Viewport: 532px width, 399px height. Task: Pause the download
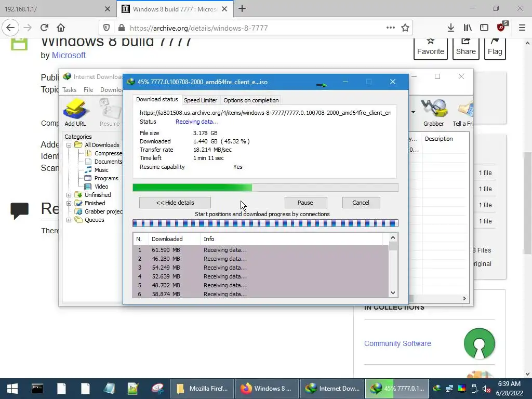tap(305, 203)
